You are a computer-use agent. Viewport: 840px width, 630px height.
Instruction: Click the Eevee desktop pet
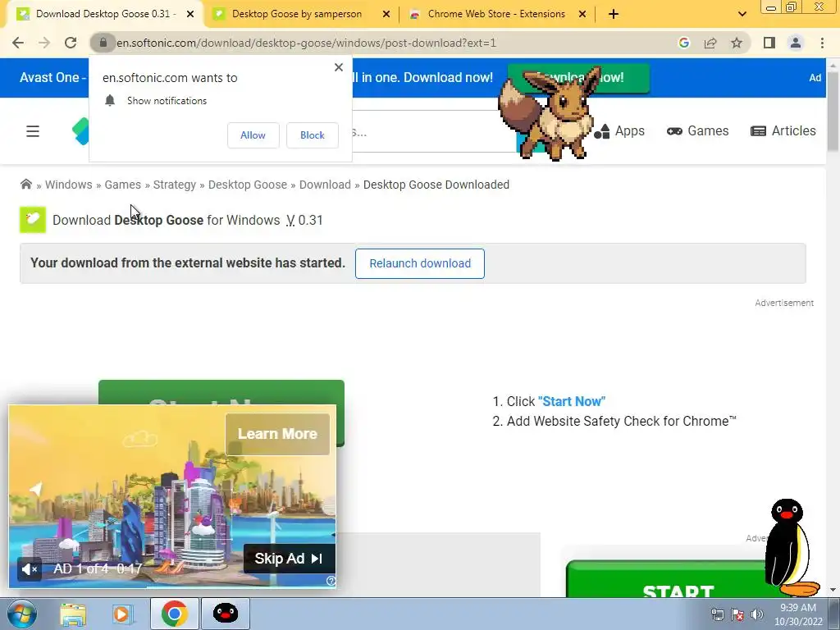click(549, 112)
